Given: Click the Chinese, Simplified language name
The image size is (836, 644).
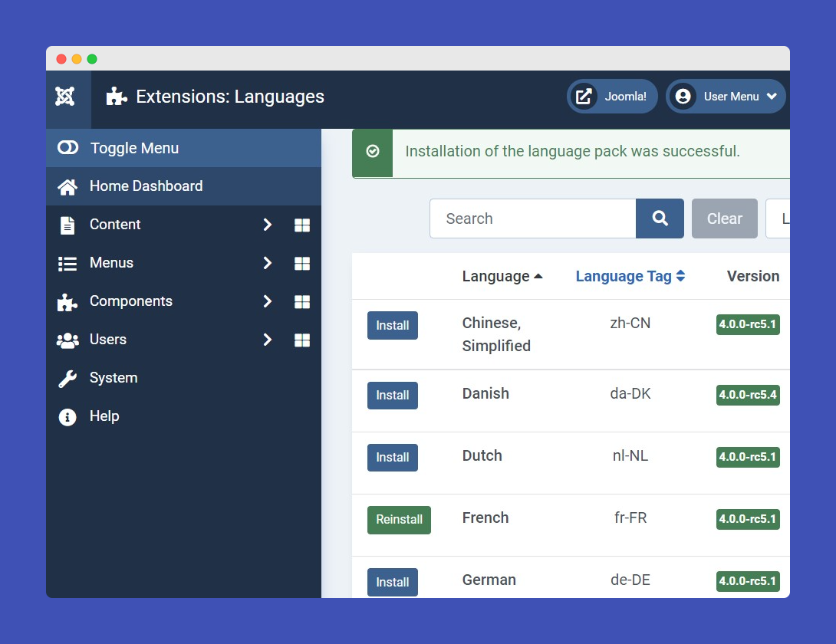Looking at the screenshot, I should (x=496, y=335).
